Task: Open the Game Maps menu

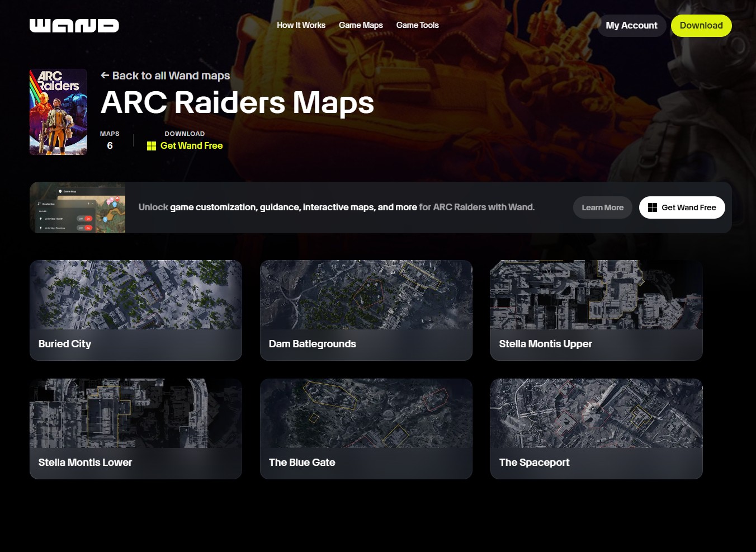Action: click(x=361, y=25)
